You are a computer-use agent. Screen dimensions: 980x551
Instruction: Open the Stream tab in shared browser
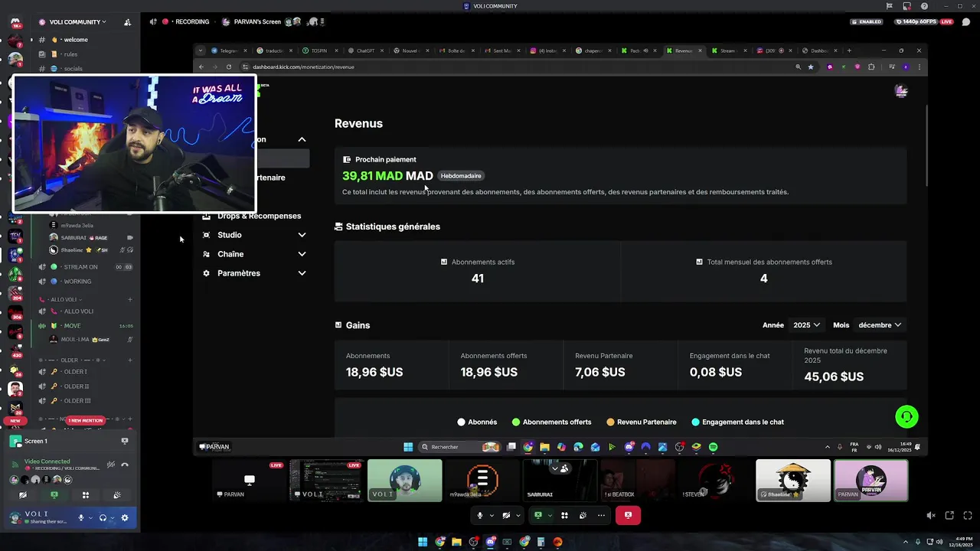tap(727, 51)
